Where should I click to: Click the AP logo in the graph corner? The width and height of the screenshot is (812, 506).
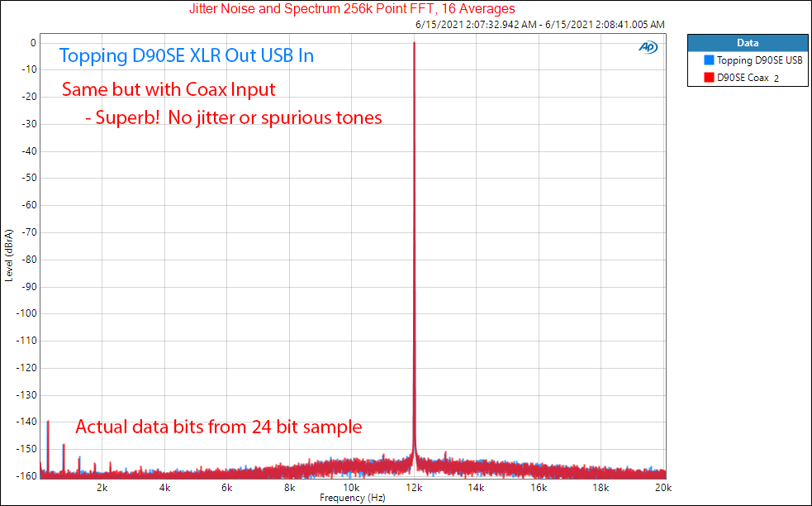648,47
